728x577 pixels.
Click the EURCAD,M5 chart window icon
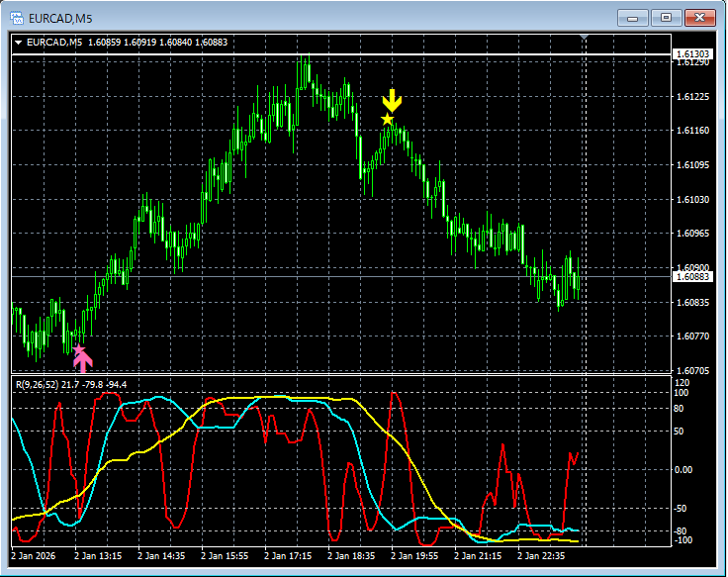coord(17,18)
